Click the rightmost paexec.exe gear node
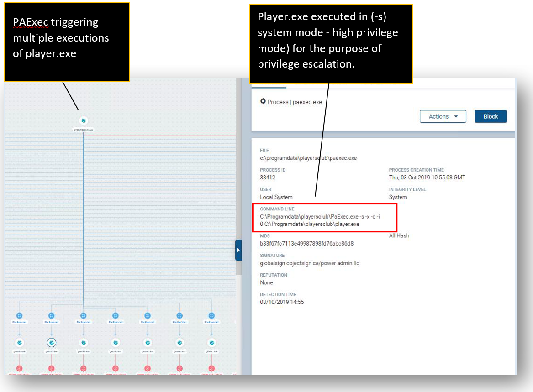Viewport: 533px width, 392px height. pyautogui.click(x=211, y=342)
